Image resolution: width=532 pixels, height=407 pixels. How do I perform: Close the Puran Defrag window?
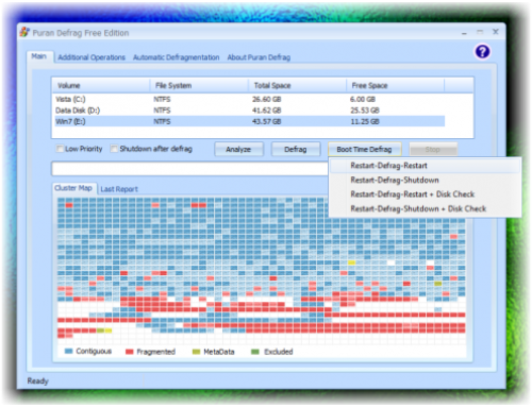tap(496, 32)
